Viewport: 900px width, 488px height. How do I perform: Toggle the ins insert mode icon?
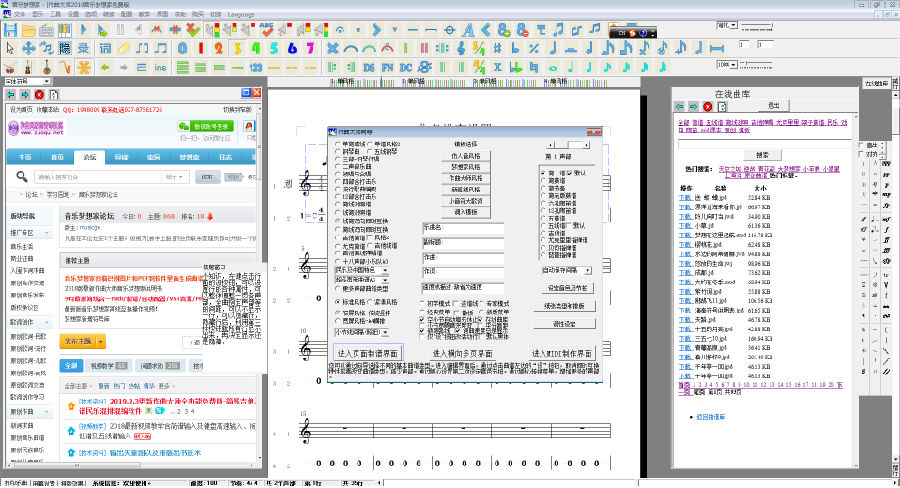point(160,67)
